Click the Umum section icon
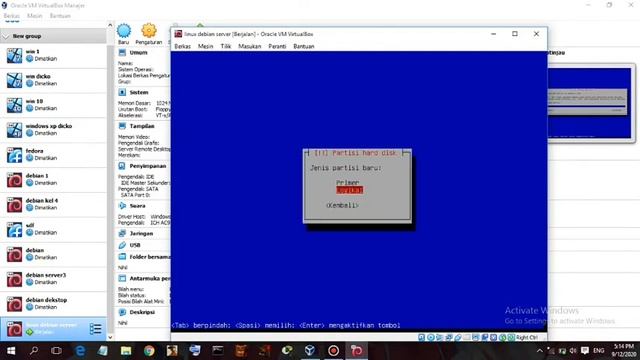Image resolution: width=640 pixels, height=360 pixels. click(122, 53)
